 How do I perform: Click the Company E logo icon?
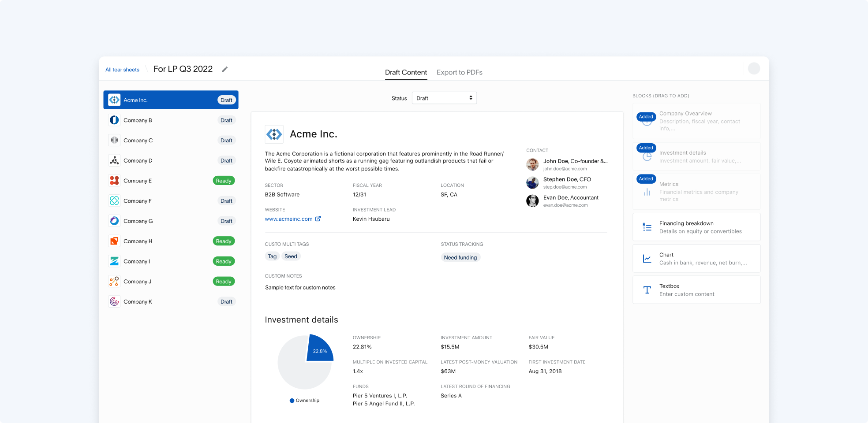(x=114, y=181)
